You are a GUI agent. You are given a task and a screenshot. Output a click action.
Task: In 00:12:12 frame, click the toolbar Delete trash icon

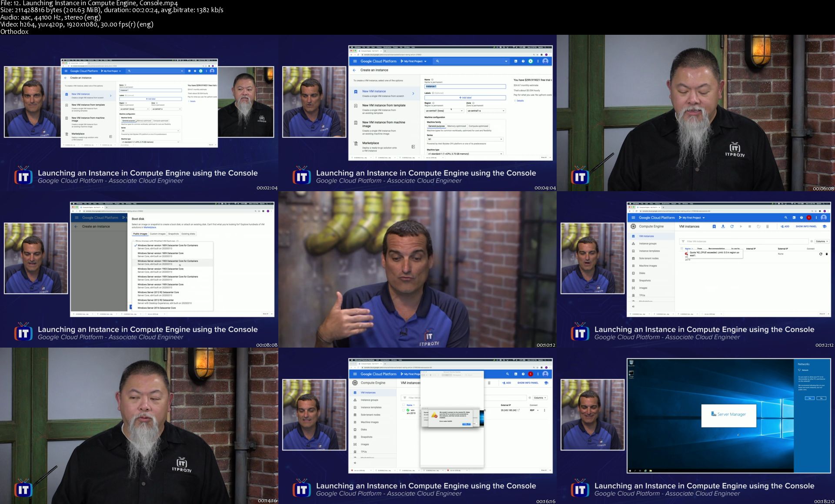(x=767, y=226)
